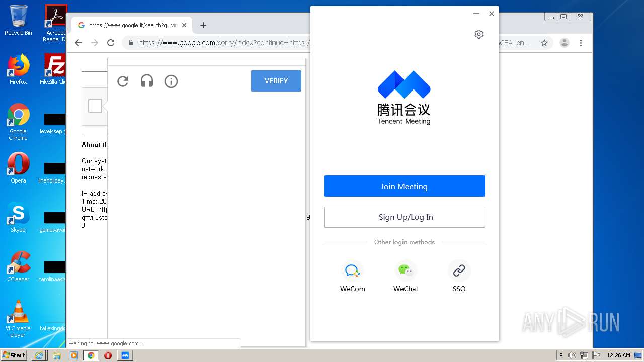The width and height of the screenshot is (644, 362).
Task: Open Recycle Bin desktop icon
Action: pyautogui.click(x=18, y=21)
